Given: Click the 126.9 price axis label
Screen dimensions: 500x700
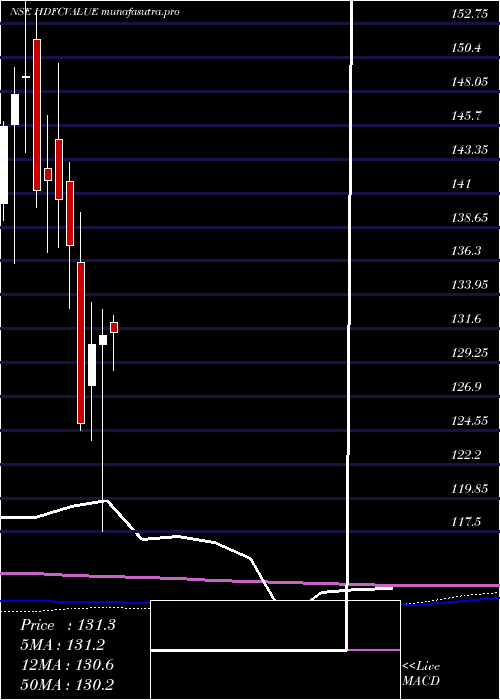Looking at the screenshot, I should 466,387.
